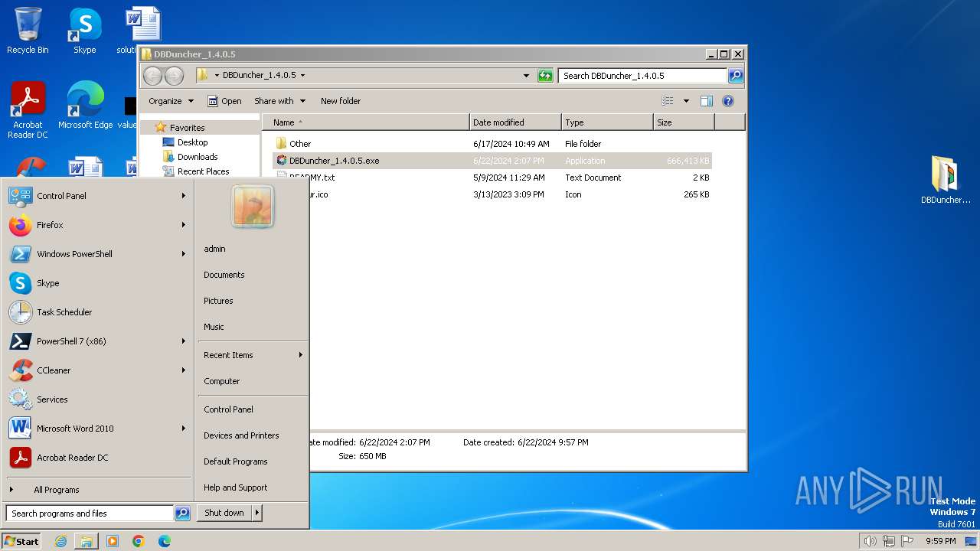Launch Acrobat Reader DC from the Start menu

click(x=98, y=458)
